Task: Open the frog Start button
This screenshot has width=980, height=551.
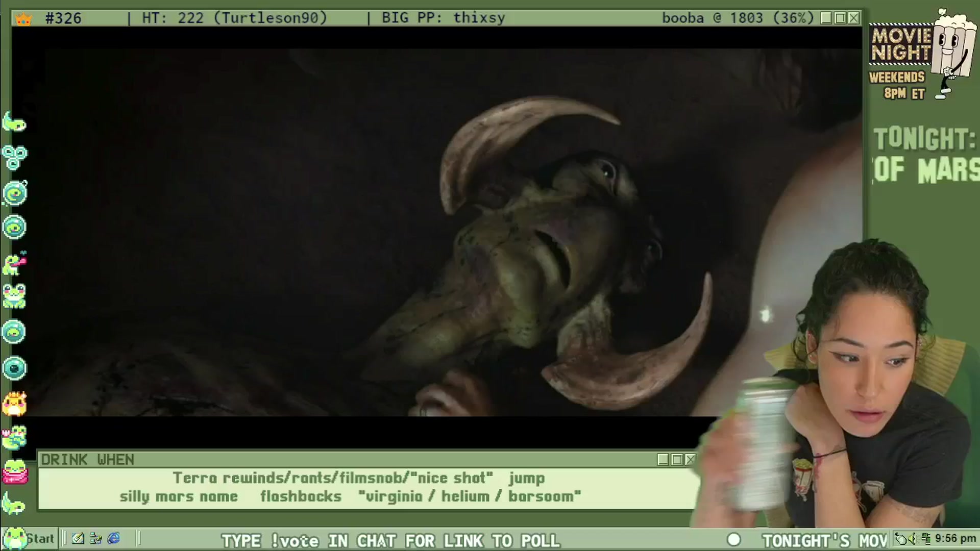Action: coord(29,538)
